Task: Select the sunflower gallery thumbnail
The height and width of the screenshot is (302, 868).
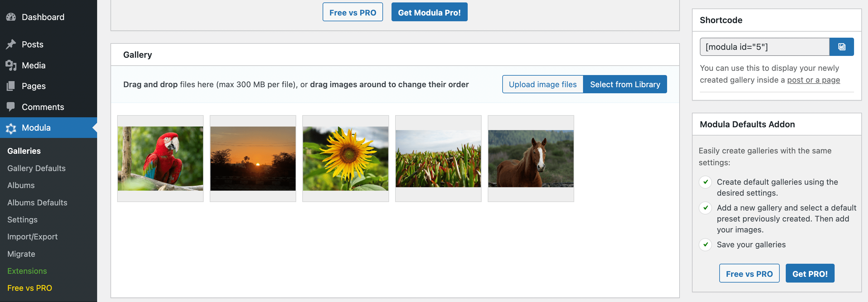Action: (x=345, y=158)
